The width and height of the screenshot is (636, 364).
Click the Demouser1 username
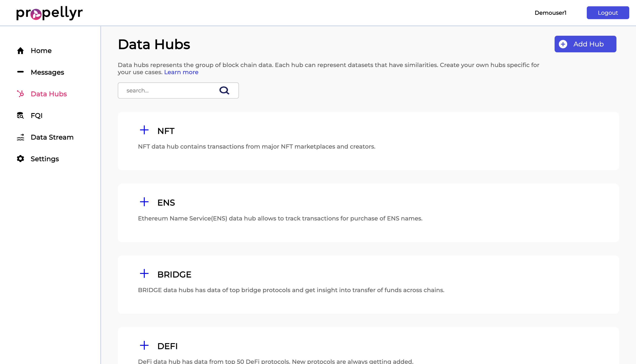tap(550, 13)
